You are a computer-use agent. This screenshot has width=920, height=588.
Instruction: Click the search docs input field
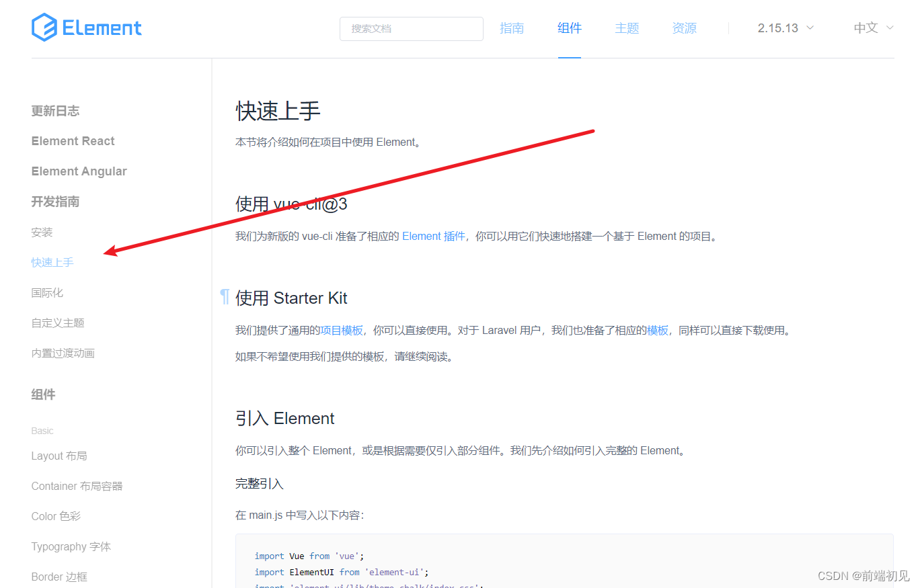coord(412,29)
